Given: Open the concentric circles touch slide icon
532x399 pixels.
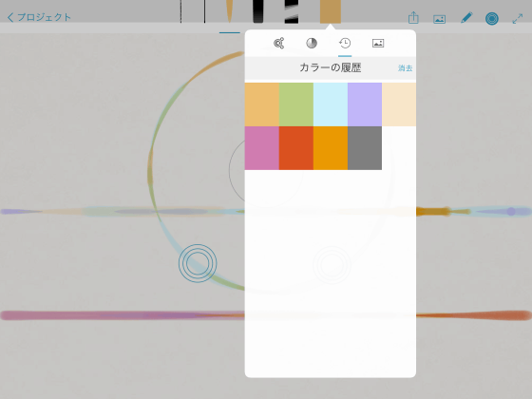Looking at the screenshot, I should (492, 18).
